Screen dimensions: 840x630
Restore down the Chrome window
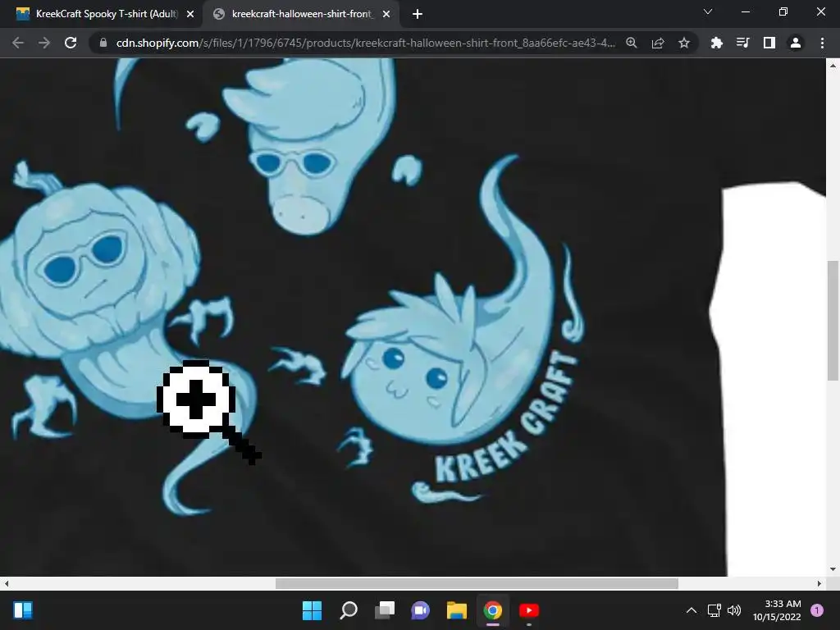tap(783, 11)
